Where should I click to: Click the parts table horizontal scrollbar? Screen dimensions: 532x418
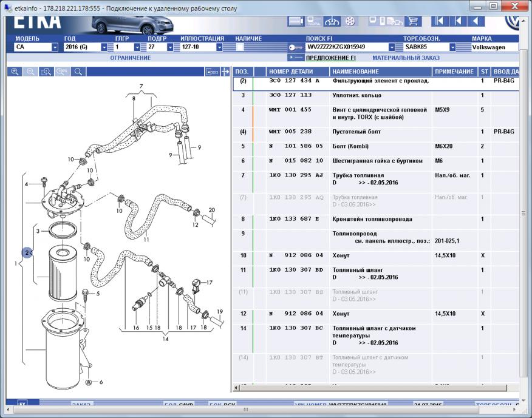(373, 388)
